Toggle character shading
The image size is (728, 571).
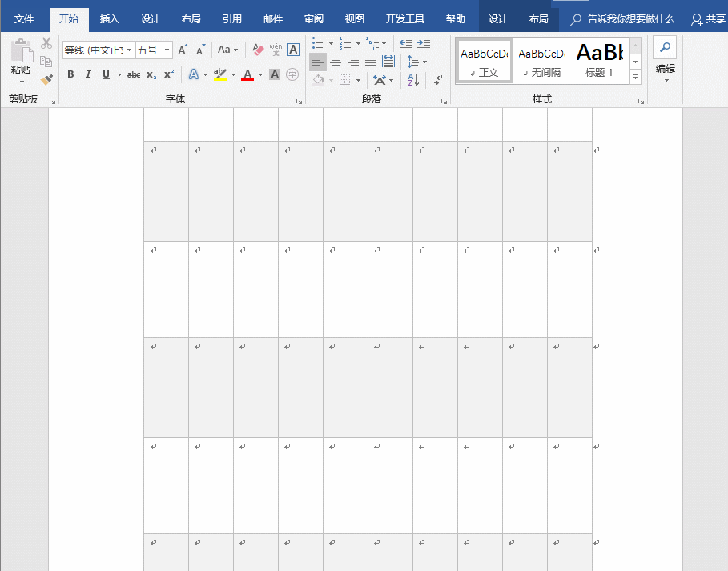[x=275, y=74]
